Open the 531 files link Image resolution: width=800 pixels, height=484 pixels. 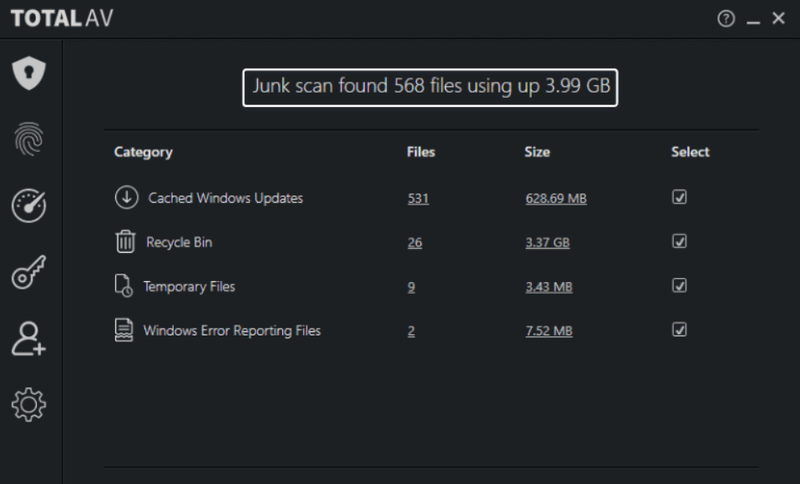click(x=418, y=199)
